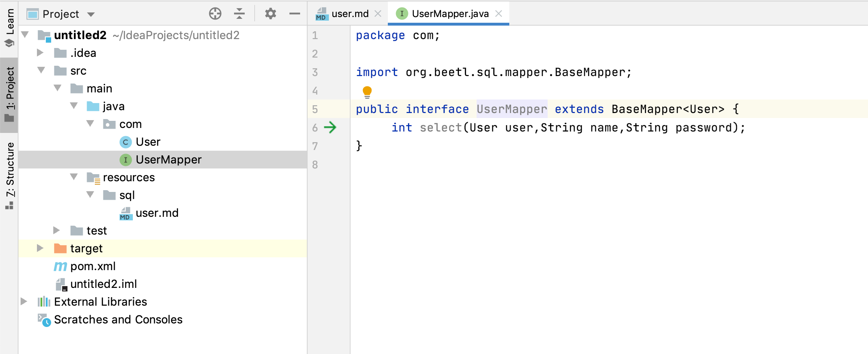This screenshot has height=354, width=868.
Task: Expand the .idea folder
Action: [40, 53]
